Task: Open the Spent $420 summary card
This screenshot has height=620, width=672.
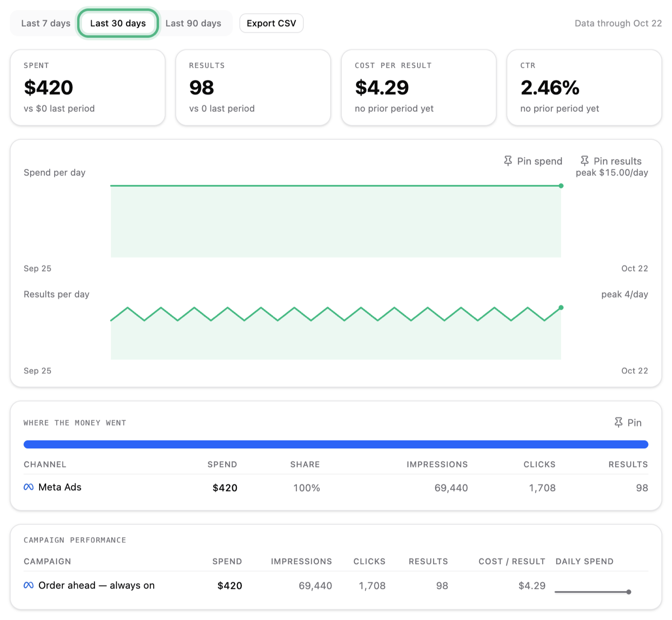Action: pyautogui.click(x=88, y=87)
